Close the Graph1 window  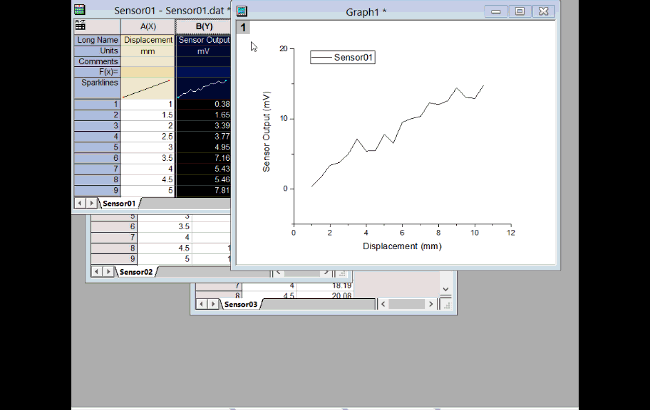pyautogui.click(x=543, y=12)
